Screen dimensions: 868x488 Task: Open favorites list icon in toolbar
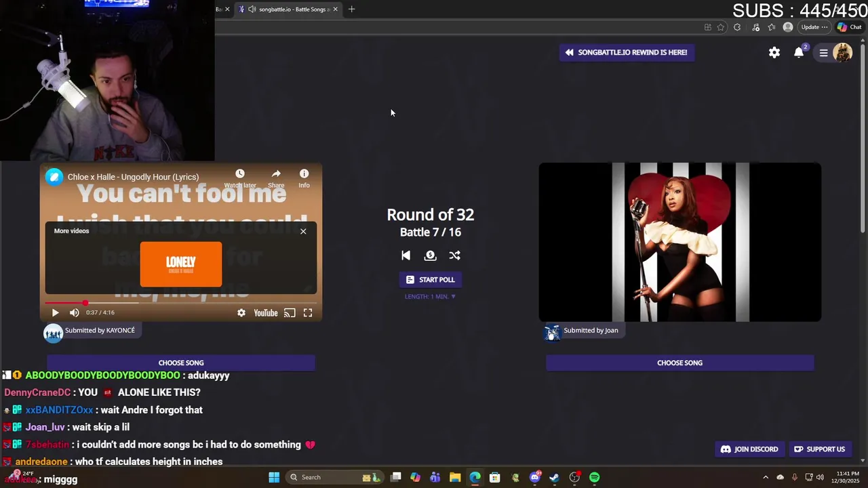coord(772,27)
